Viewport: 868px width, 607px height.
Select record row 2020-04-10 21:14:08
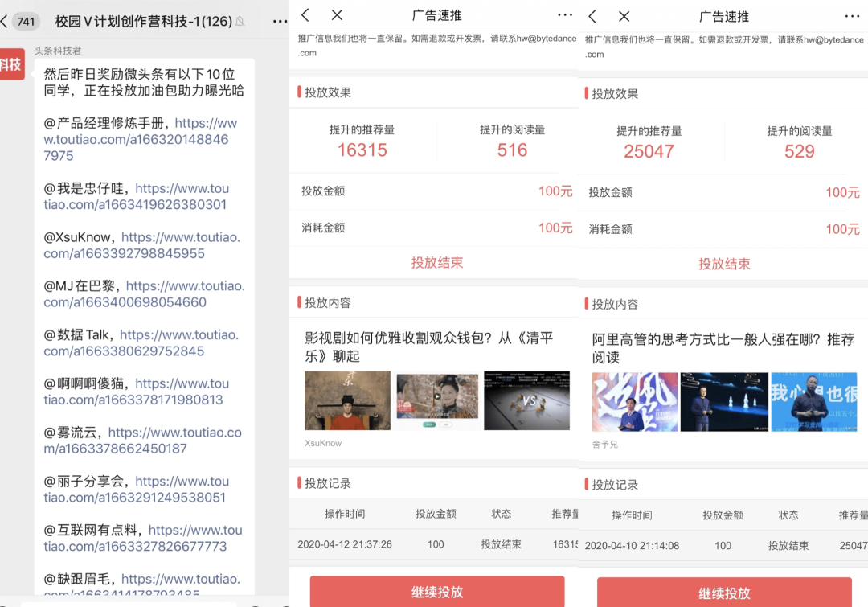pyautogui.click(x=723, y=546)
